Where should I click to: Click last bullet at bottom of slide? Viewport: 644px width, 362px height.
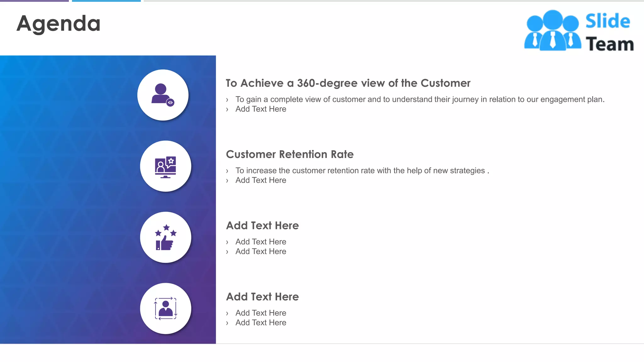coord(261,323)
